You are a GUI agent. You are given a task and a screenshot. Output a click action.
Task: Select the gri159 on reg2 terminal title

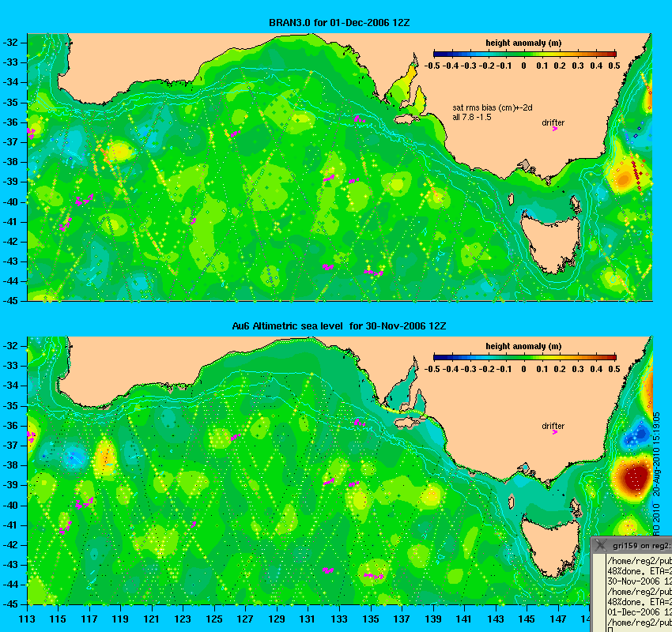coord(641,546)
